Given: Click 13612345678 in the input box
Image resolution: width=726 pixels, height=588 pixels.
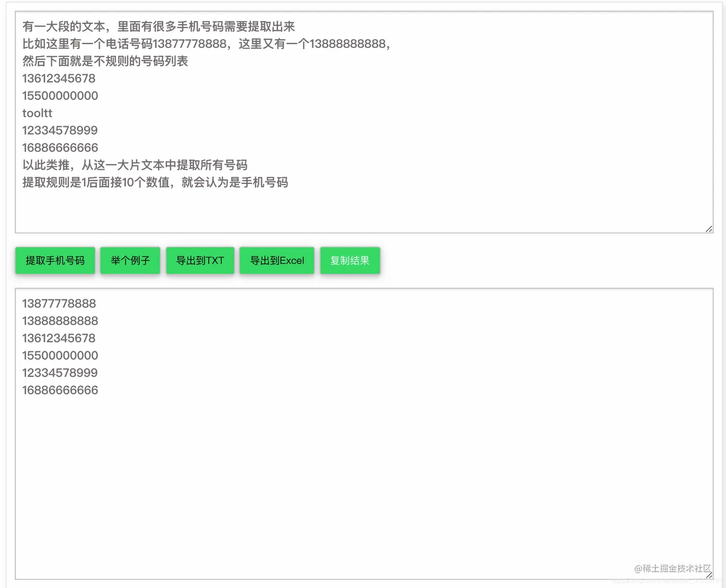Looking at the screenshot, I should (x=59, y=78).
